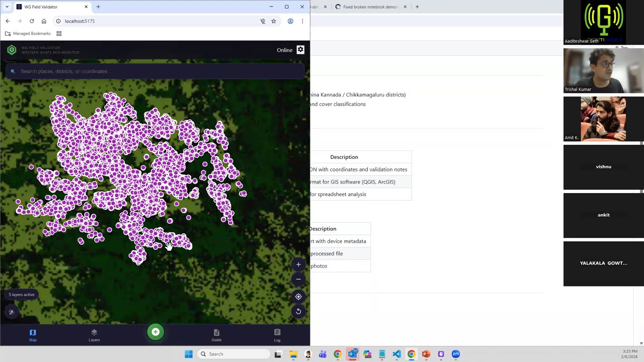Reload the localhost page
This screenshot has height=362, width=644.
pyautogui.click(x=32, y=21)
